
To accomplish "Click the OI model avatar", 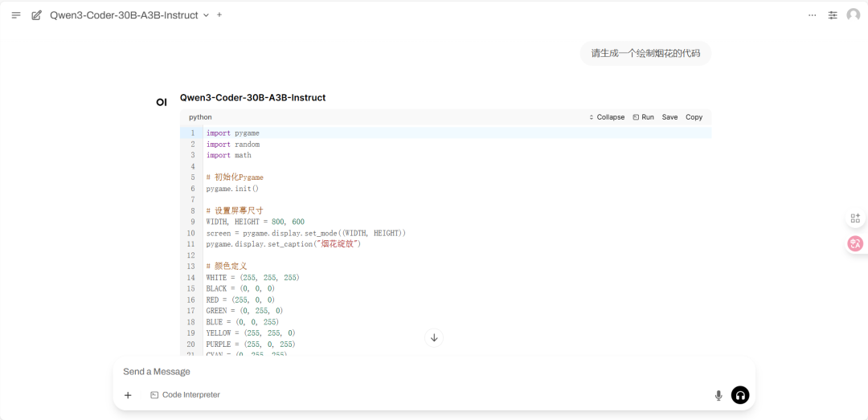I will pyautogui.click(x=161, y=102).
